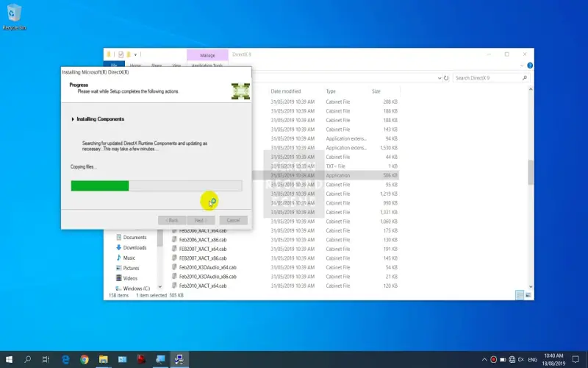Select Videos in navigation pane
588x368 pixels.
(126, 278)
